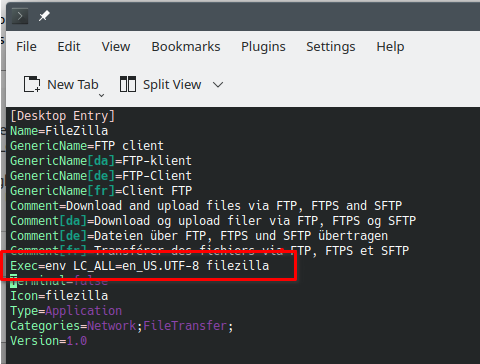Click the New Tab page icon
The width and height of the screenshot is (480, 364).
[32, 84]
